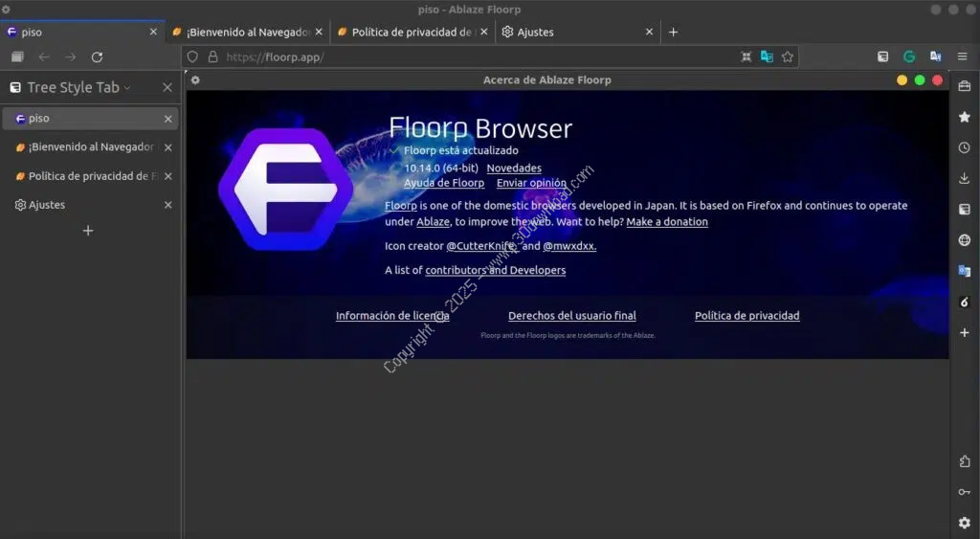Expand the Tree Style Tab dropdown
Viewport: 980px width, 539px height.
click(x=126, y=88)
